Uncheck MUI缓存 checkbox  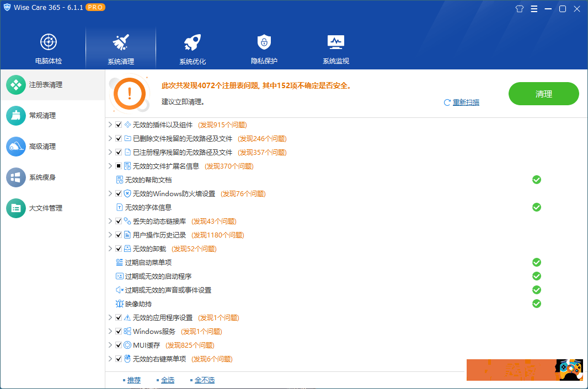pyautogui.click(x=119, y=345)
